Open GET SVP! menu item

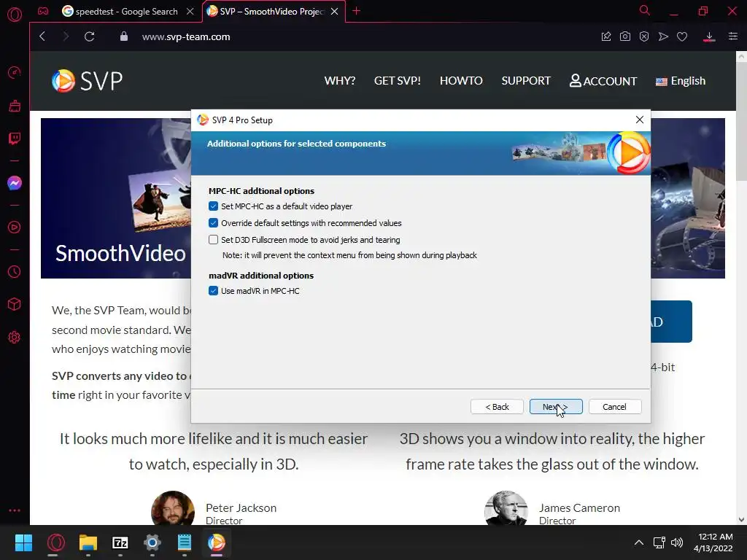point(398,80)
